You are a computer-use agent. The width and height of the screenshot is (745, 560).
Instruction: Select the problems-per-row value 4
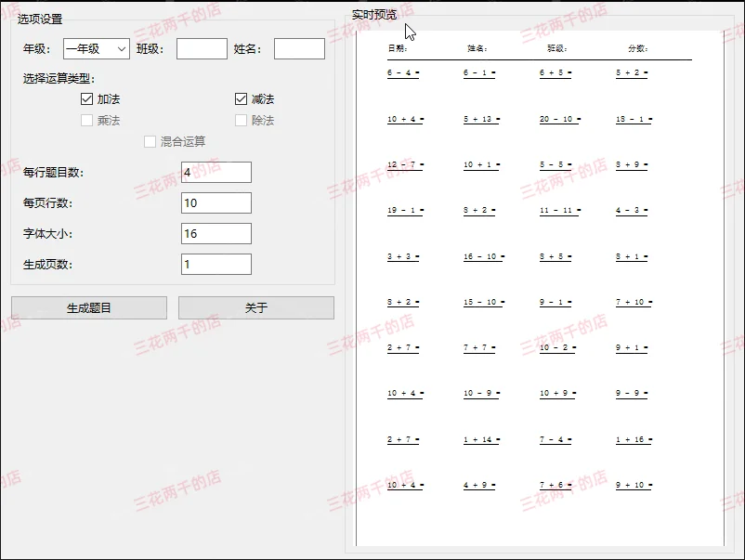tap(216, 172)
